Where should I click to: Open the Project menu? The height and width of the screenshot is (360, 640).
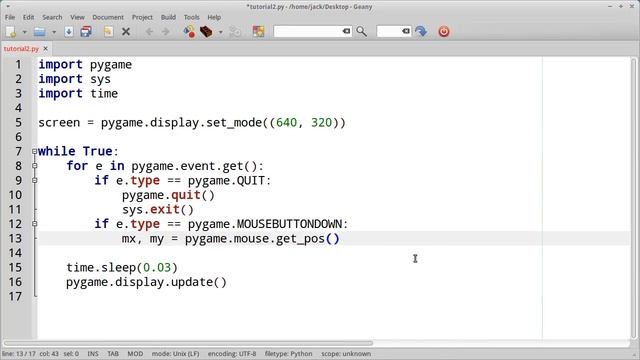click(x=142, y=17)
